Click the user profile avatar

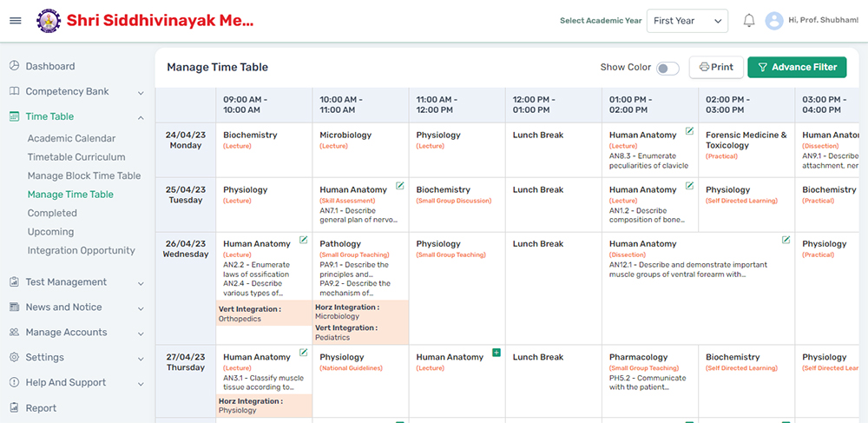(x=773, y=21)
